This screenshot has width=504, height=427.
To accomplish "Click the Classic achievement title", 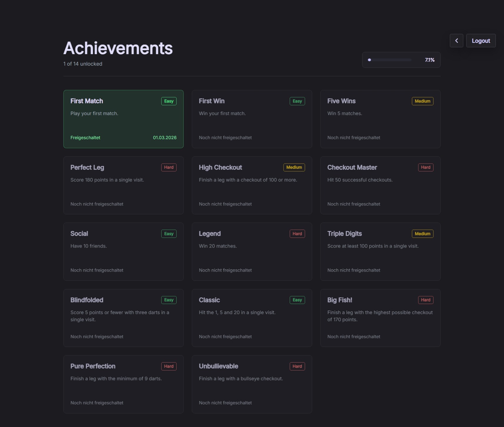I will click(x=209, y=300).
